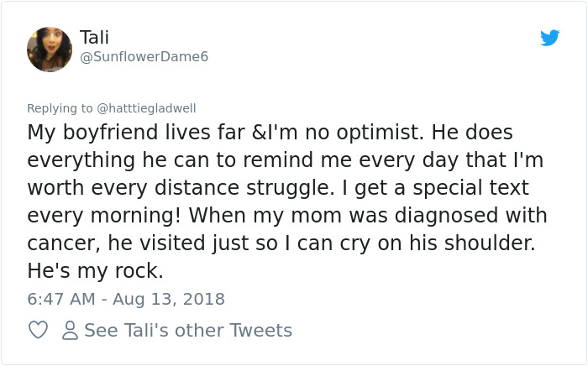Click the Aug 13, 2018 date
This screenshot has height=366, width=588.
pos(166,299)
